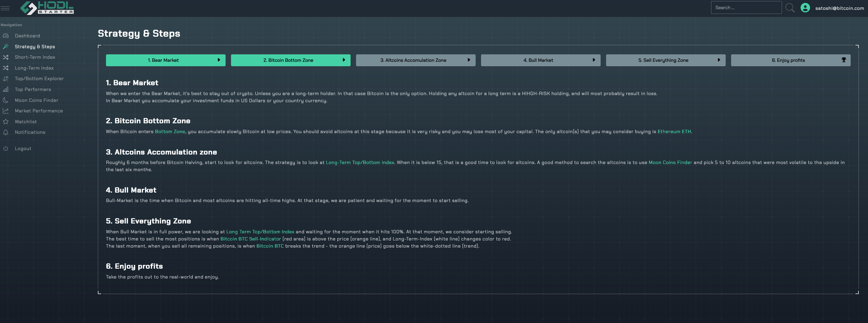Log out via the Logout item

pyautogui.click(x=23, y=148)
